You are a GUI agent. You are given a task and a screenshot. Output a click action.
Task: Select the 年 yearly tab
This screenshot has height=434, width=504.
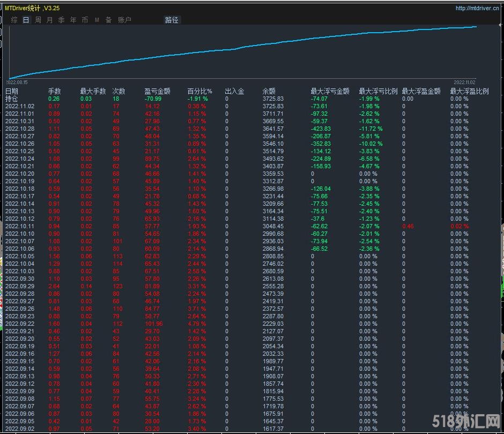coord(73,20)
